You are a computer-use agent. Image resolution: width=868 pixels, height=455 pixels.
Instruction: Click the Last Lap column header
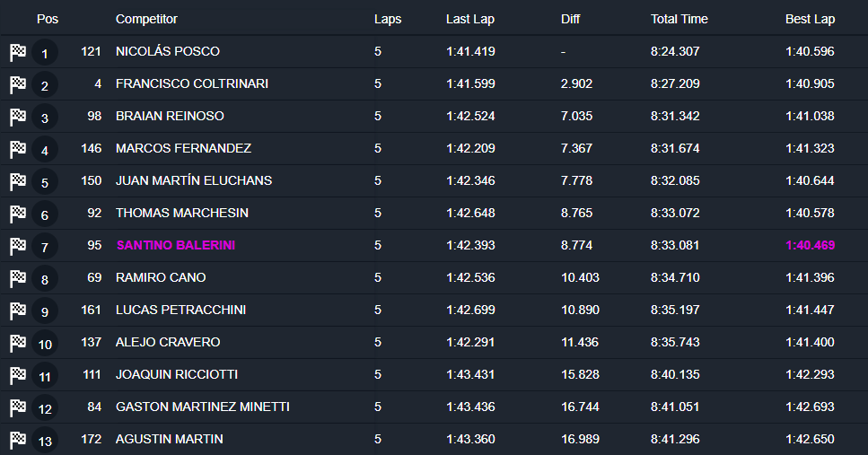coord(469,19)
